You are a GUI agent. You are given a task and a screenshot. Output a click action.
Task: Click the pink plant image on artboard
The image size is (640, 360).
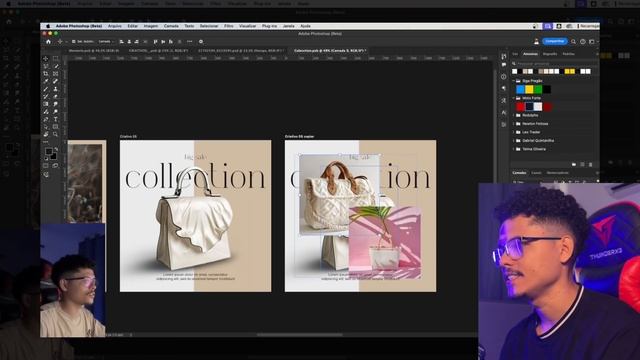point(385,242)
